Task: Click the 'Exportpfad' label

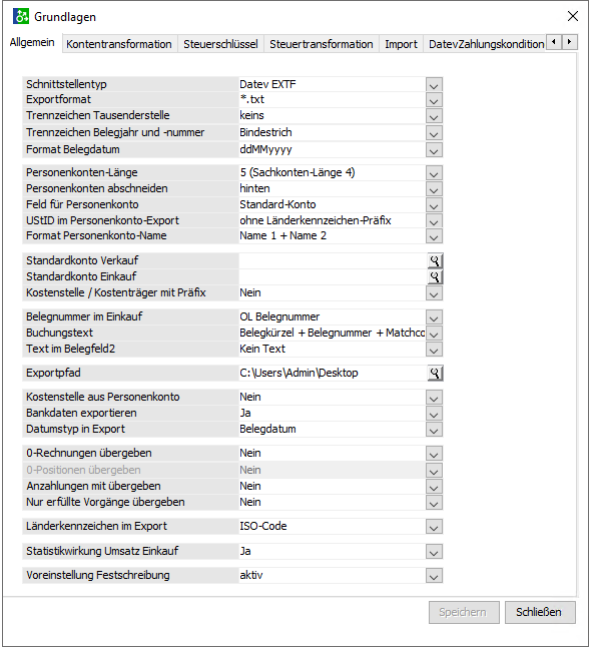Action: coord(53,373)
